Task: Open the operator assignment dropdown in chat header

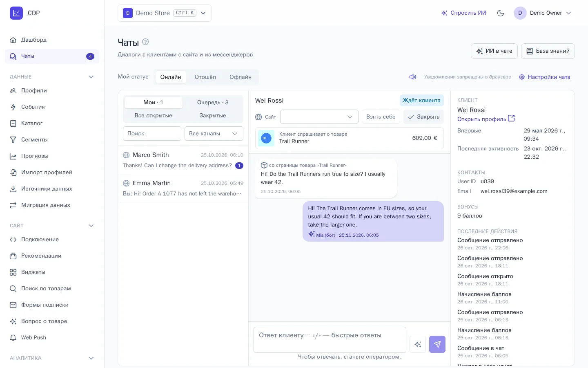Action: (319, 117)
